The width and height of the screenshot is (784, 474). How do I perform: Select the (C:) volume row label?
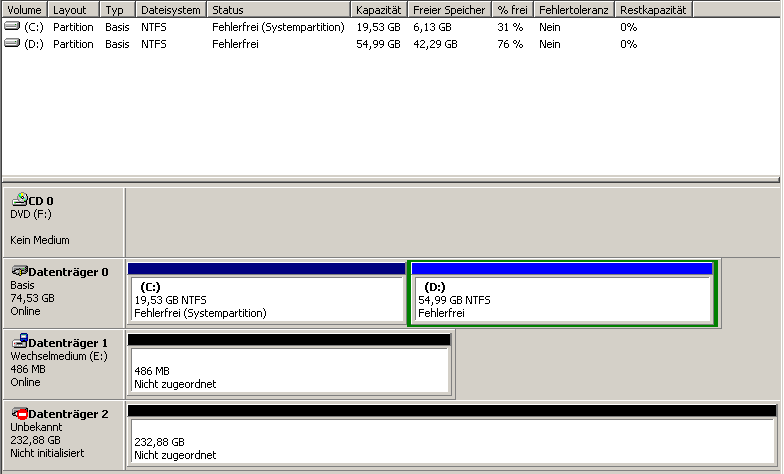[34, 27]
